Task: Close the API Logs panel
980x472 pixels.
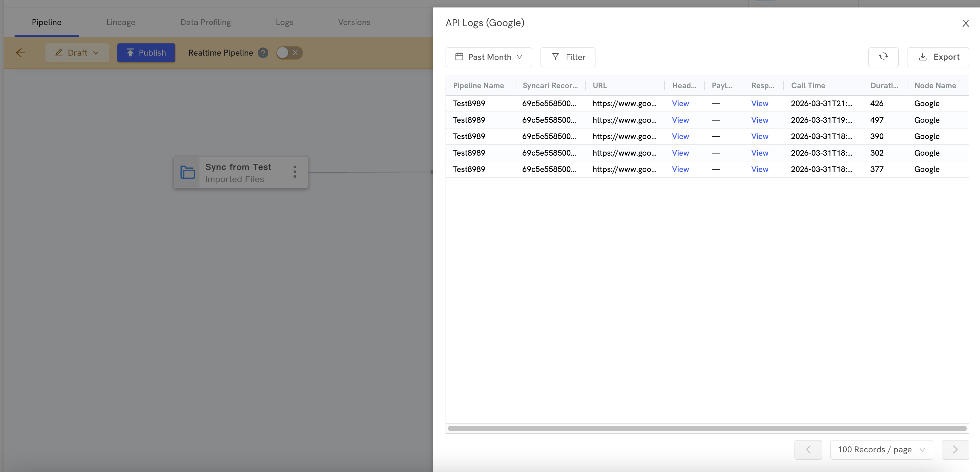Action: (x=965, y=23)
